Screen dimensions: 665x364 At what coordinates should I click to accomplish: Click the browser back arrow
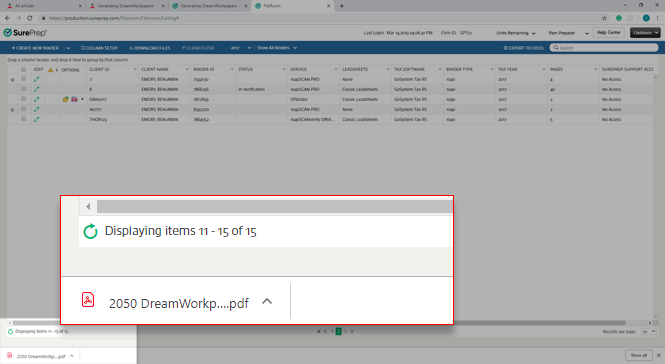click(7, 18)
